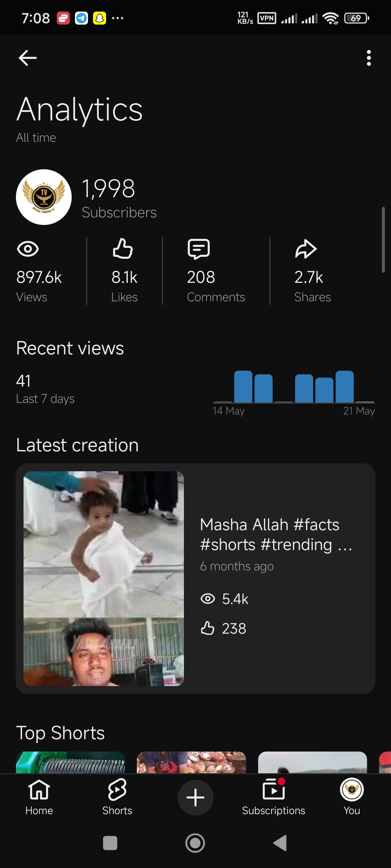Tap the eye icon next to 5.4k
The image size is (391, 868).
pyautogui.click(x=208, y=599)
